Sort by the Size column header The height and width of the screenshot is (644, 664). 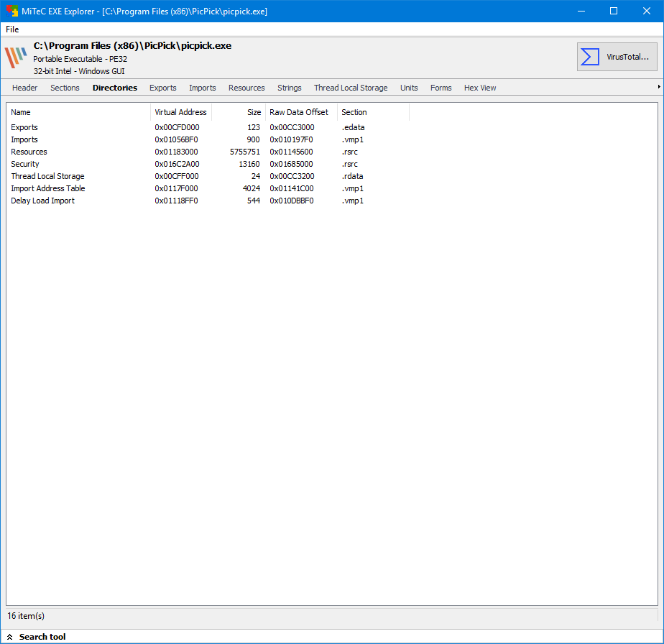[x=239, y=112]
